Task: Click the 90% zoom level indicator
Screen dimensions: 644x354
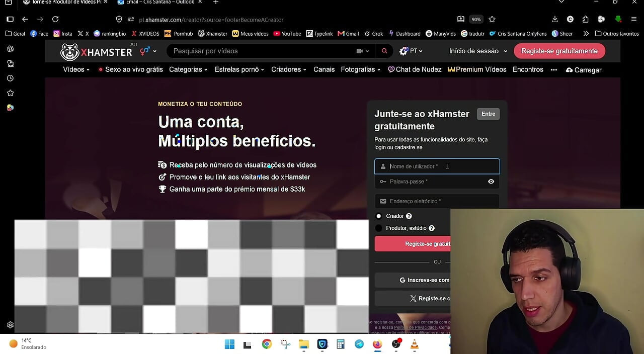Action: (x=476, y=19)
